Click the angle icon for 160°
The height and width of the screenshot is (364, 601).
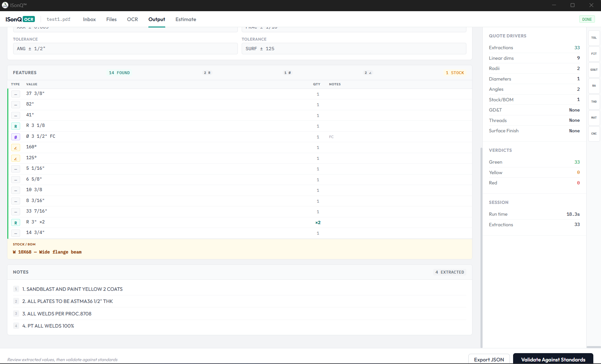[x=16, y=148]
